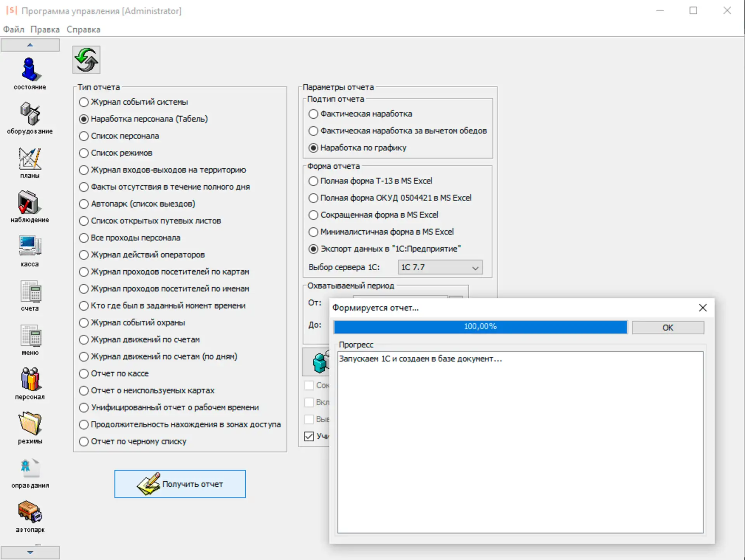Open the персонал sidebar icon
Viewport: 745px width, 560px height.
pos(30,379)
